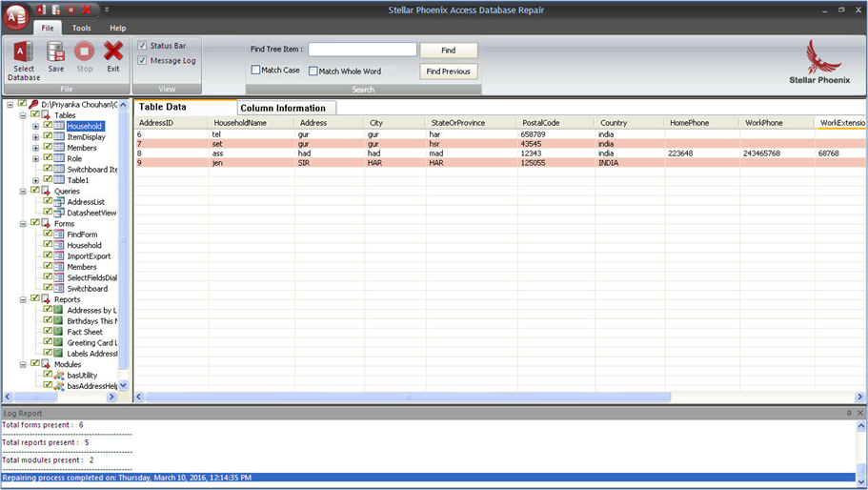The image size is (868, 490).
Task: Uncheck the Members table checkbox
Action: click(x=48, y=147)
